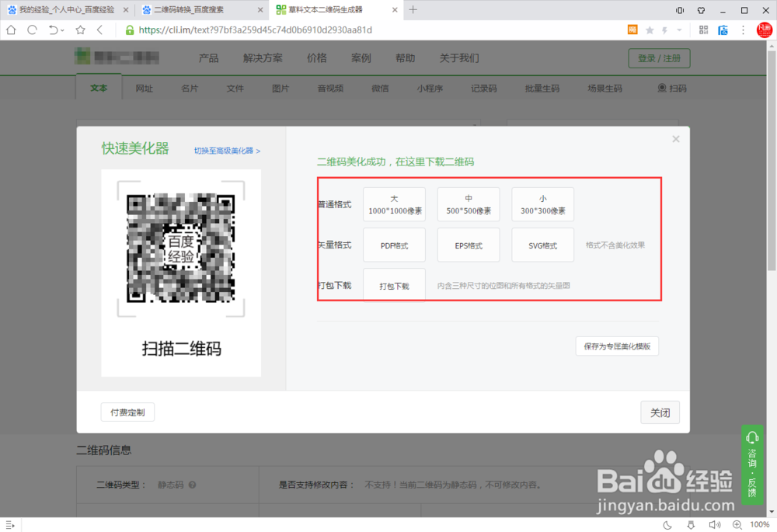Click the zoom magnifier icon at 100%

pos(737,524)
